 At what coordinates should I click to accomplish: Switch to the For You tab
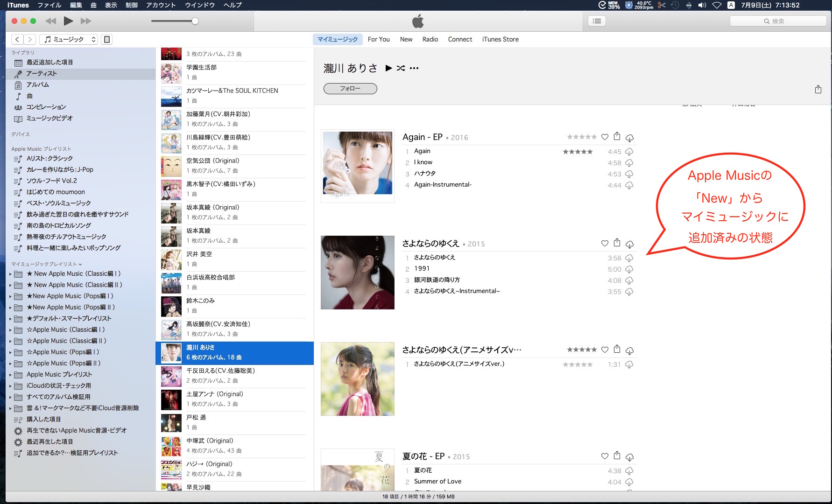(379, 39)
